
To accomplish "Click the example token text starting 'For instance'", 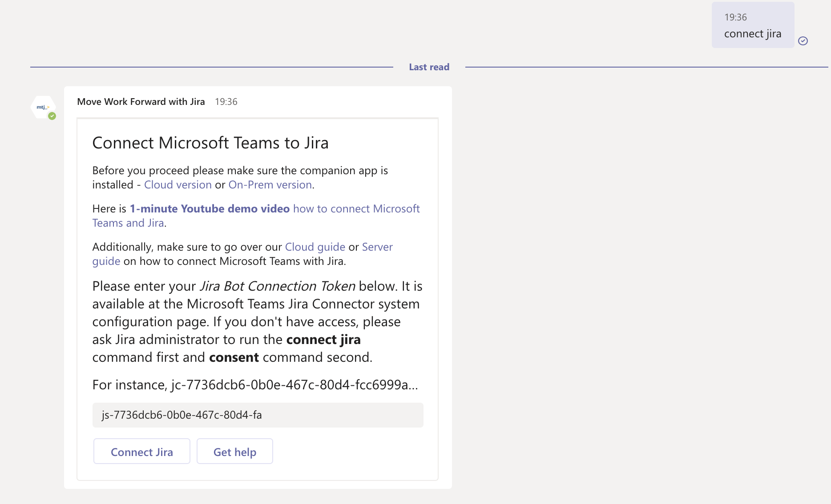I will point(255,385).
